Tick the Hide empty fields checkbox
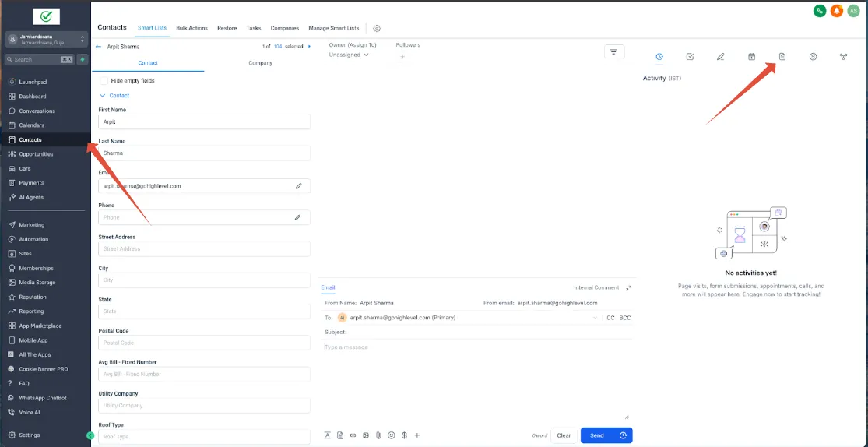Screen dimensions: 868x447 (x=104, y=81)
